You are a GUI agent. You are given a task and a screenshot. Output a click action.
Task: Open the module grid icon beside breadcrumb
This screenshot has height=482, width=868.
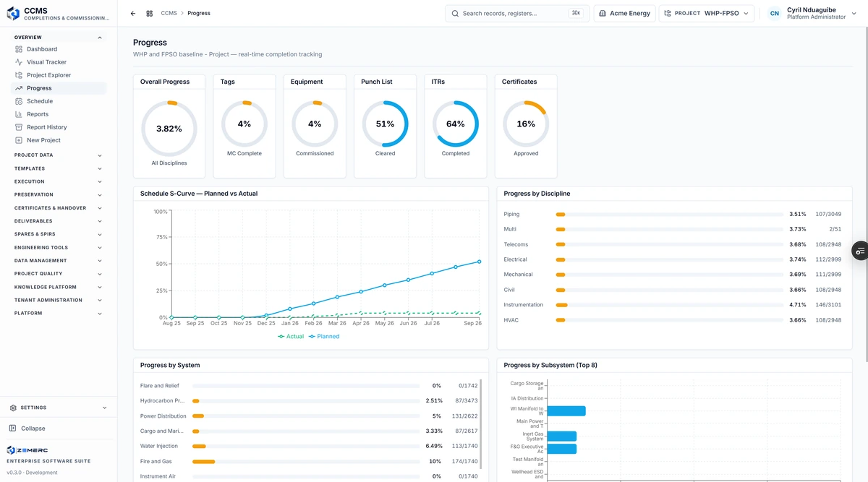point(149,13)
